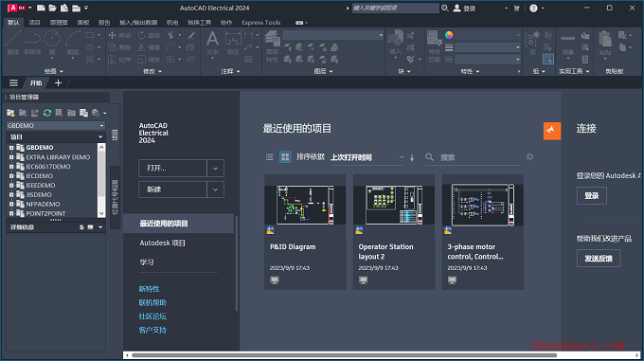Switch to the Panel ribbon tab
The height and width of the screenshot is (361, 644).
[x=83, y=23]
